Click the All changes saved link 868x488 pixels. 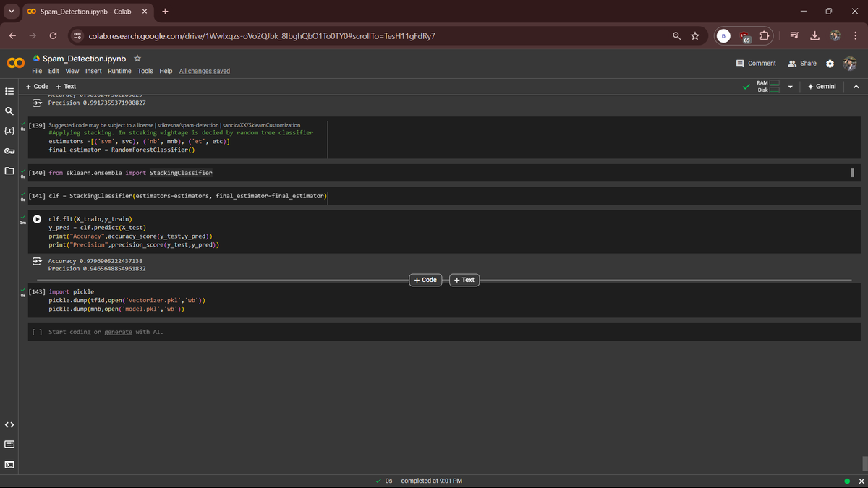pos(205,71)
